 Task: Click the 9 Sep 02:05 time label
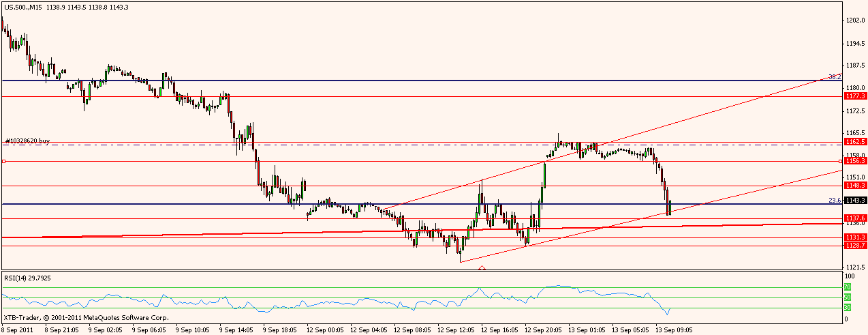point(106,329)
